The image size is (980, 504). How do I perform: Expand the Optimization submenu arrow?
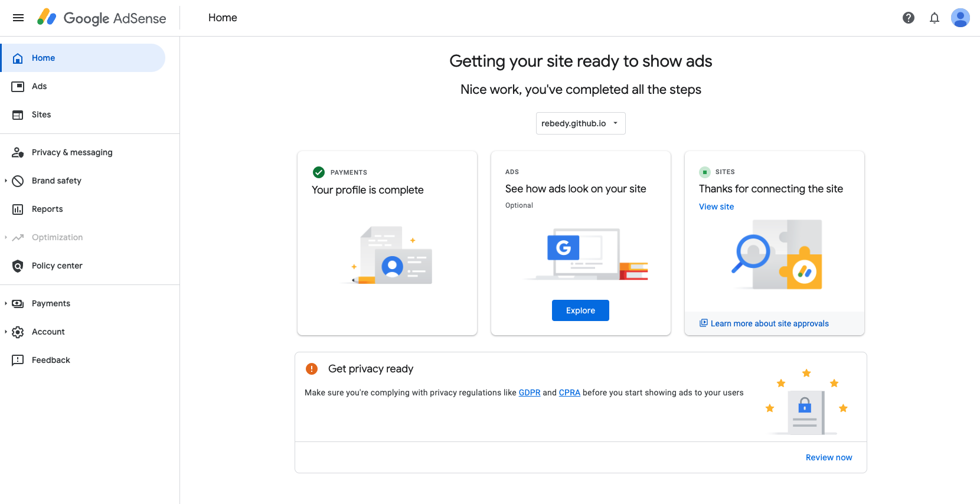(x=6, y=237)
